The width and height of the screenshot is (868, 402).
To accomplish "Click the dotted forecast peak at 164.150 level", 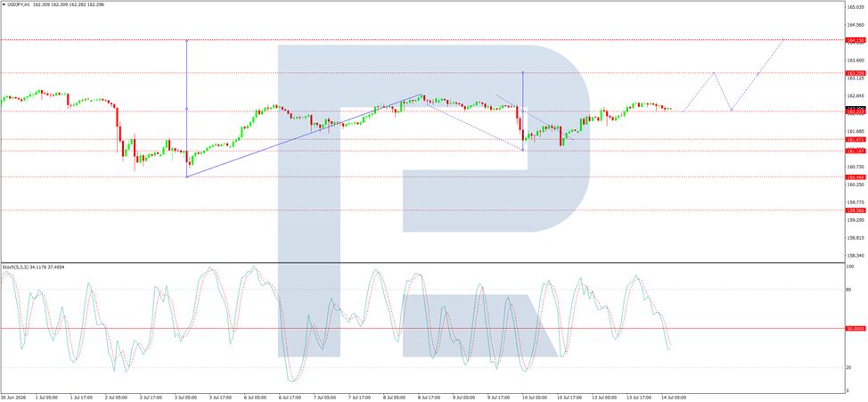I will pyautogui.click(x=784, y=40).
